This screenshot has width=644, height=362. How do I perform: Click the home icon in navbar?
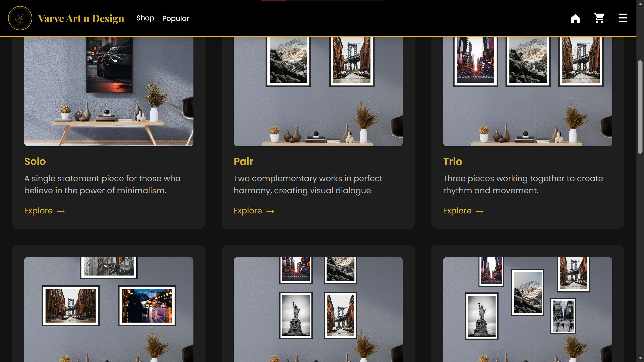point(576,18)
